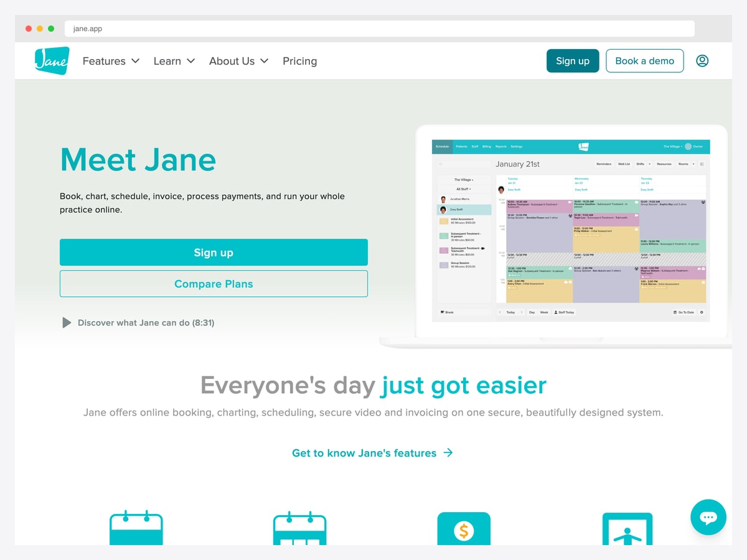Click the Book a demo button
The height and width of the screenshot is (560, 747).
point(645,61)
